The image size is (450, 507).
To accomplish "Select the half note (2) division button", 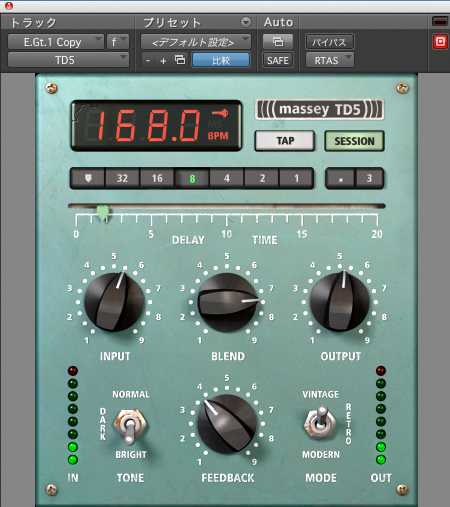I will pyautogui.click(x=262, y=178).
